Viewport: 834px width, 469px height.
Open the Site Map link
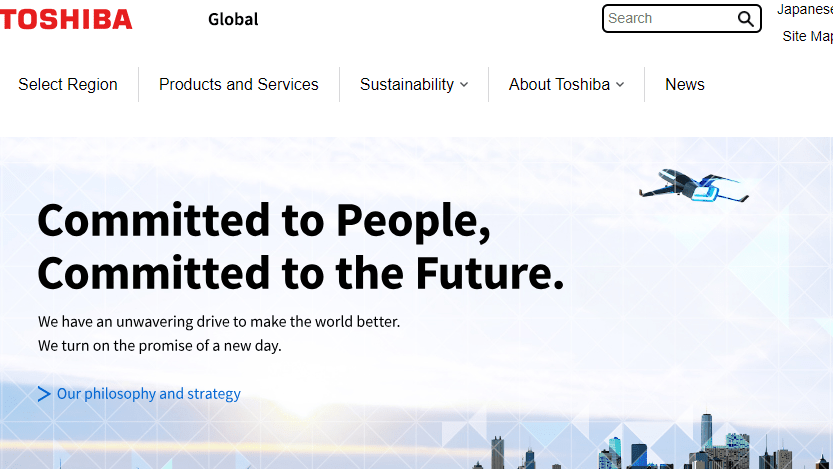click(x=807, y=36)
